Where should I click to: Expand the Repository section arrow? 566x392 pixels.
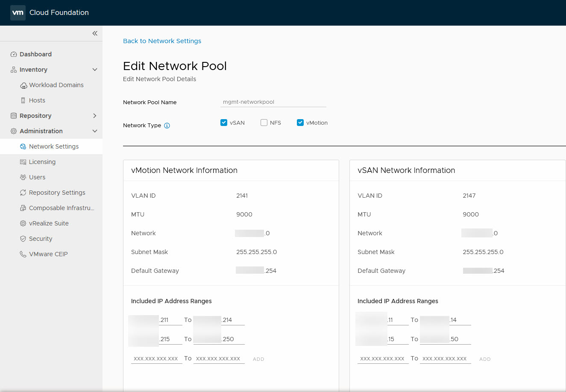click(95, 116)
